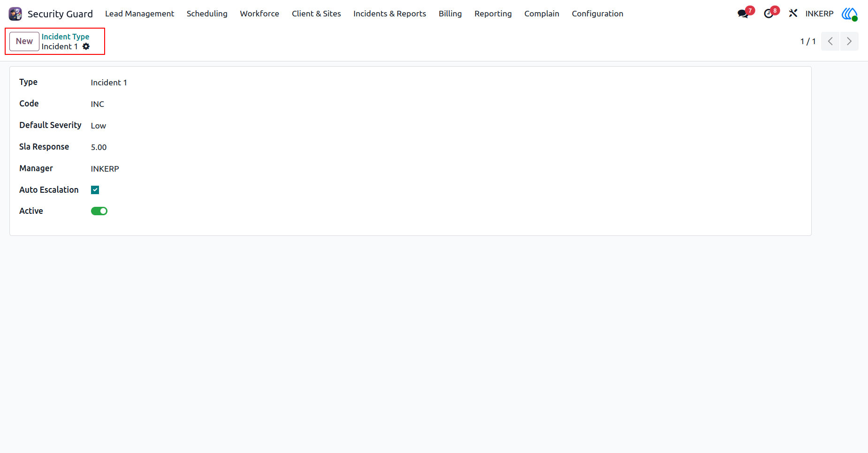Click the New button
The image size is (868, 453).
coord(24,41)
